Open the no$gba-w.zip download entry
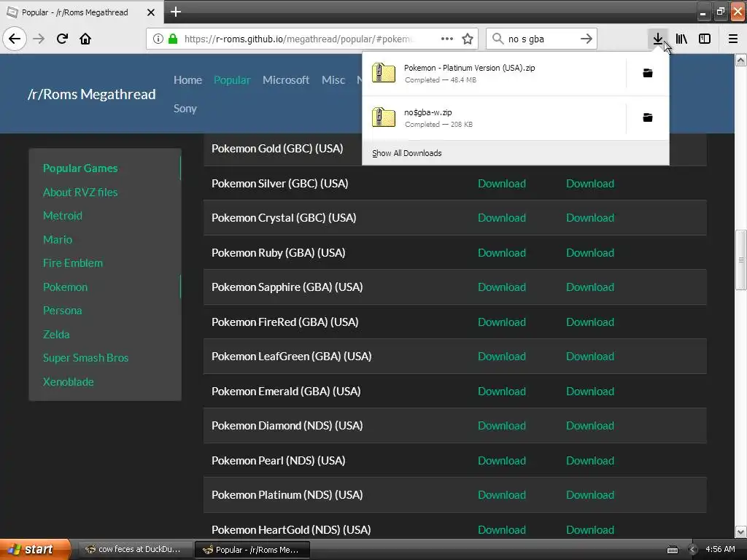This screenshot has width=747, height=560. tap(494, 117)
